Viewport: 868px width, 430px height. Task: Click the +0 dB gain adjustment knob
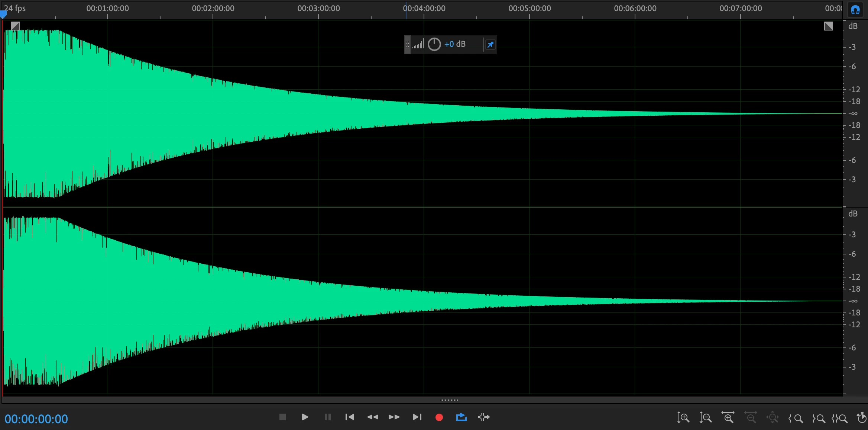[x=434, y=44]
